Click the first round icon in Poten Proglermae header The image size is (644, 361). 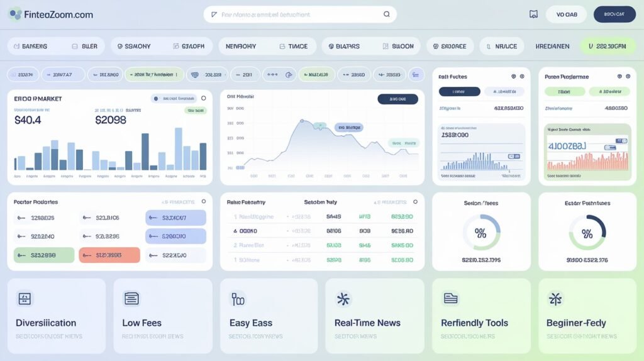619,76
